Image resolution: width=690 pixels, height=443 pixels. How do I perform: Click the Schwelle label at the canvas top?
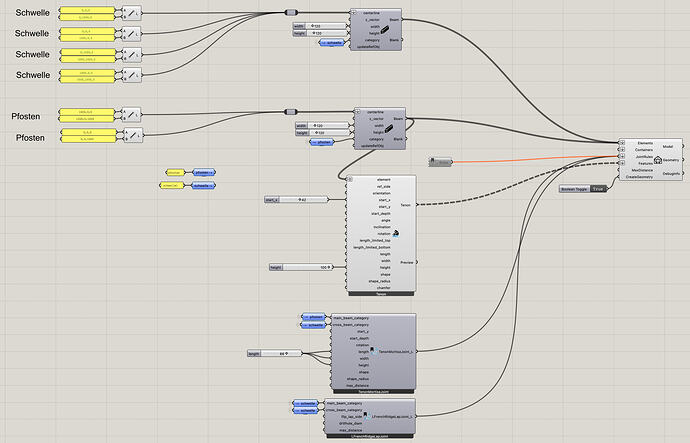click(x=33, y=13)
